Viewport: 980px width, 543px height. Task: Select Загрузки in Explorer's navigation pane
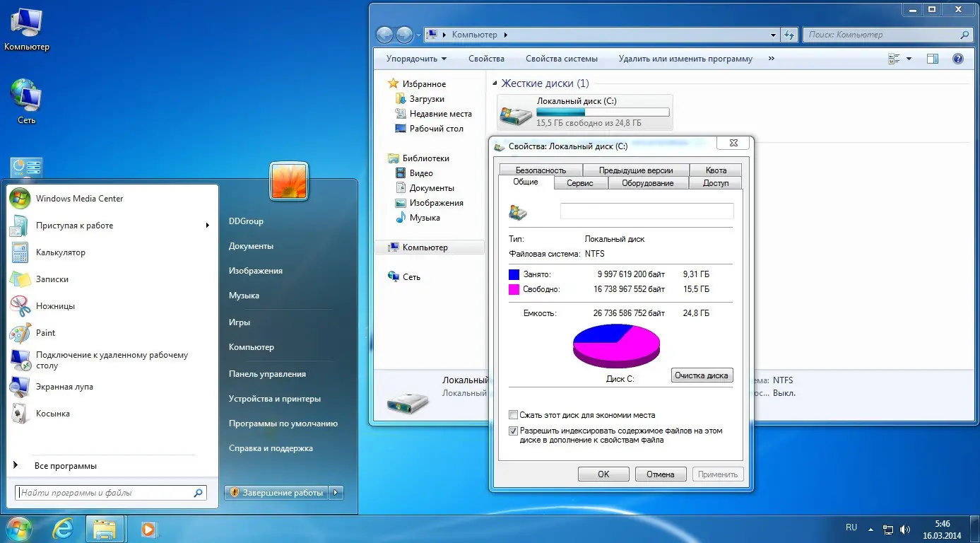(427, 99)
